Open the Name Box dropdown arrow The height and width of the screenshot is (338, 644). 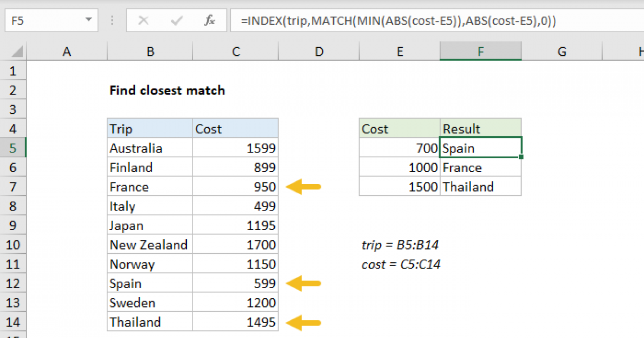click(89, 20)
